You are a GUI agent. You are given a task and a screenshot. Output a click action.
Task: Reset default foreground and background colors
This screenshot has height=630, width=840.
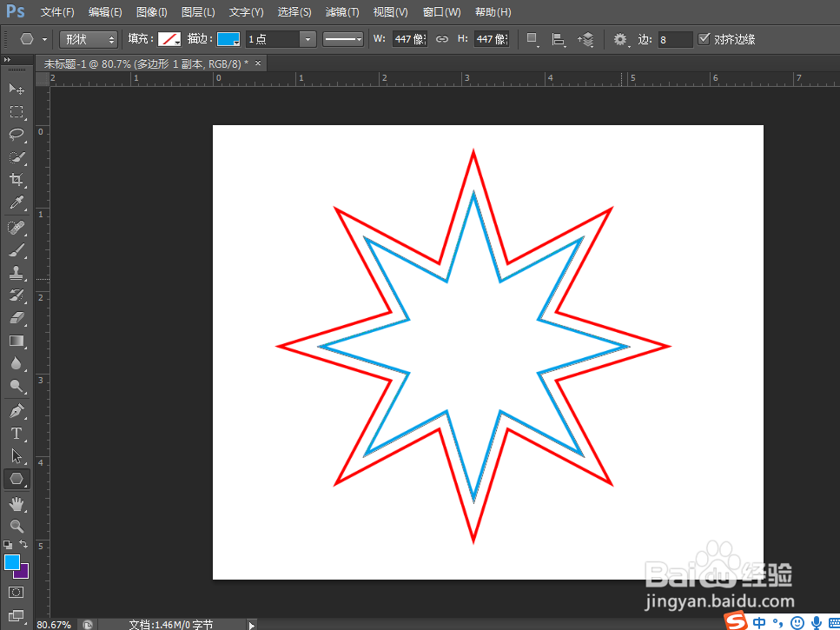8,545
